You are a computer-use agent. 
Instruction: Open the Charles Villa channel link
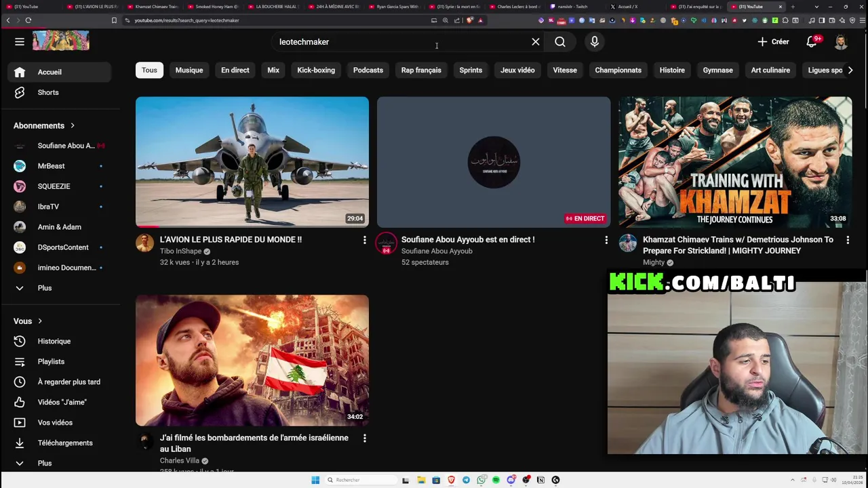pyautogui.click(x=180, y=461)
